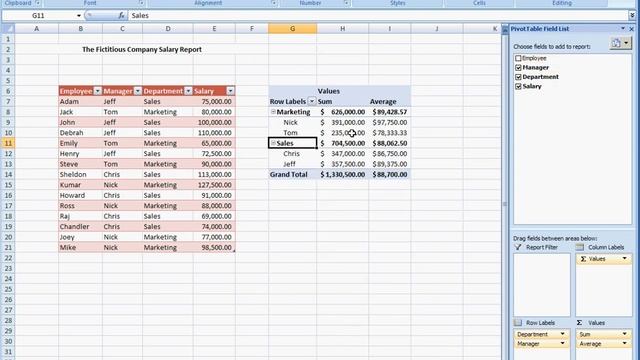Screen dimensions: 640x360
Task: Open the Values field dropdown in Column Labels
Action: [624, 259]
